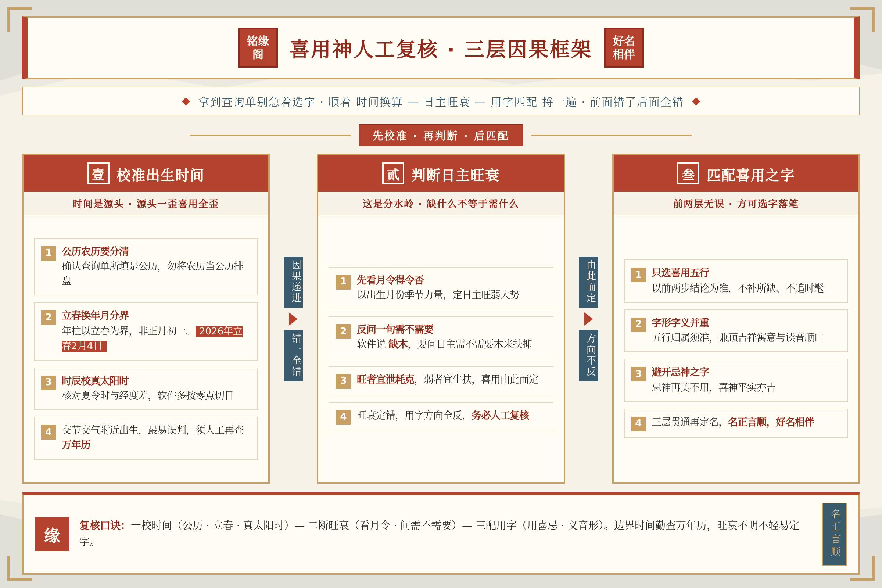The image size is (882, 588).
Task: Click the 因果递进 vertical label
Action: click(x=293, y=282)
